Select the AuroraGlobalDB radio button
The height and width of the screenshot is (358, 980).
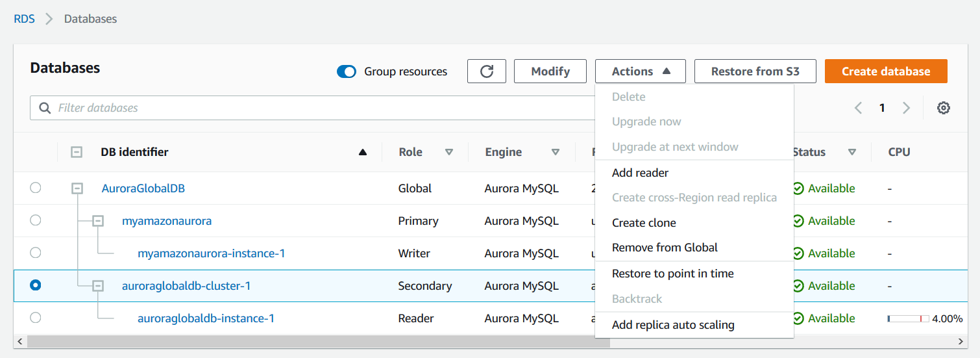36,188
